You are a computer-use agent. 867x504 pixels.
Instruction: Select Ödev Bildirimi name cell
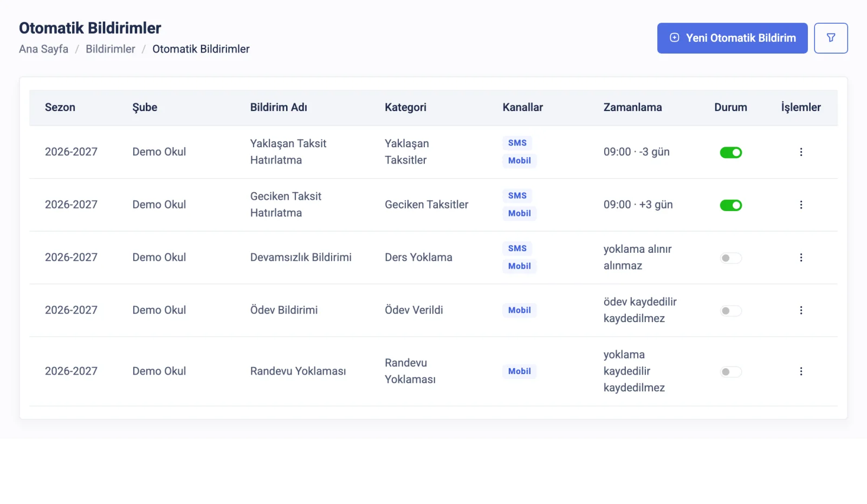tap(284, 310)
